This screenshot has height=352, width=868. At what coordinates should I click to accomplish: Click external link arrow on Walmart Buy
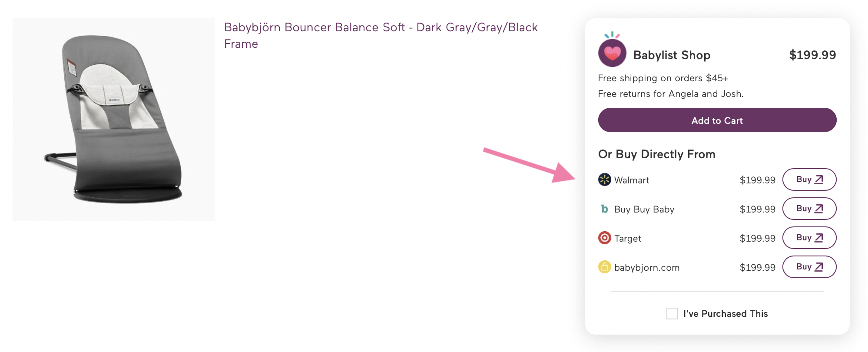tap(819, 179)
